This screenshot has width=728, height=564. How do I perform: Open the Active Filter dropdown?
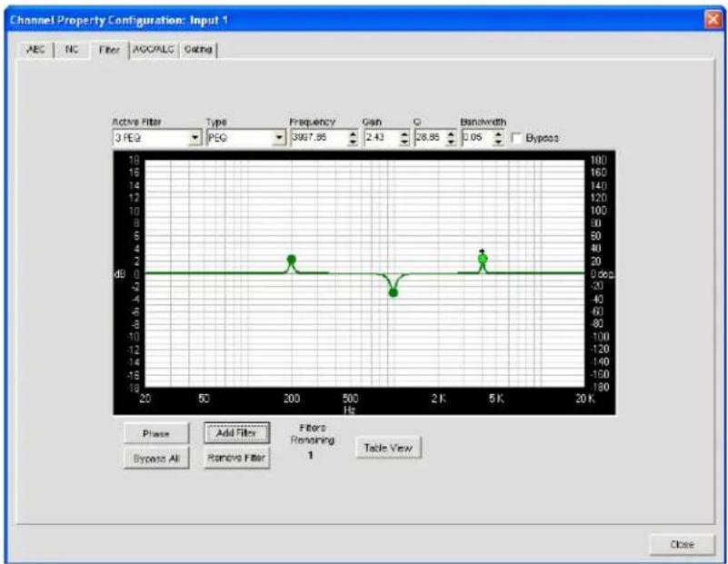pyautogui.click(x=195, y=138)
